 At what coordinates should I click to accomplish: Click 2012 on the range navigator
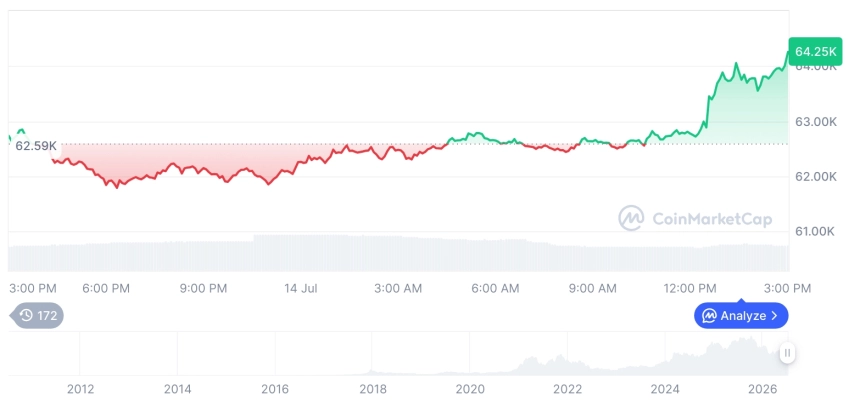(80, 389)
